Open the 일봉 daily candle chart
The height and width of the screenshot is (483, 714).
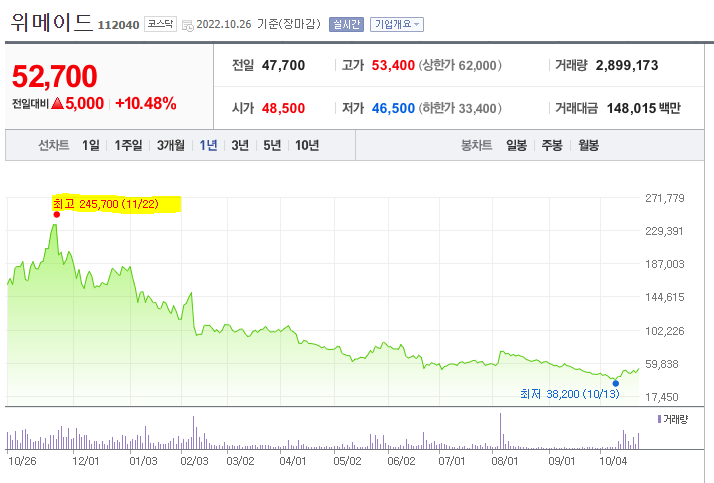pyautogui.click(x=516, y=145)
